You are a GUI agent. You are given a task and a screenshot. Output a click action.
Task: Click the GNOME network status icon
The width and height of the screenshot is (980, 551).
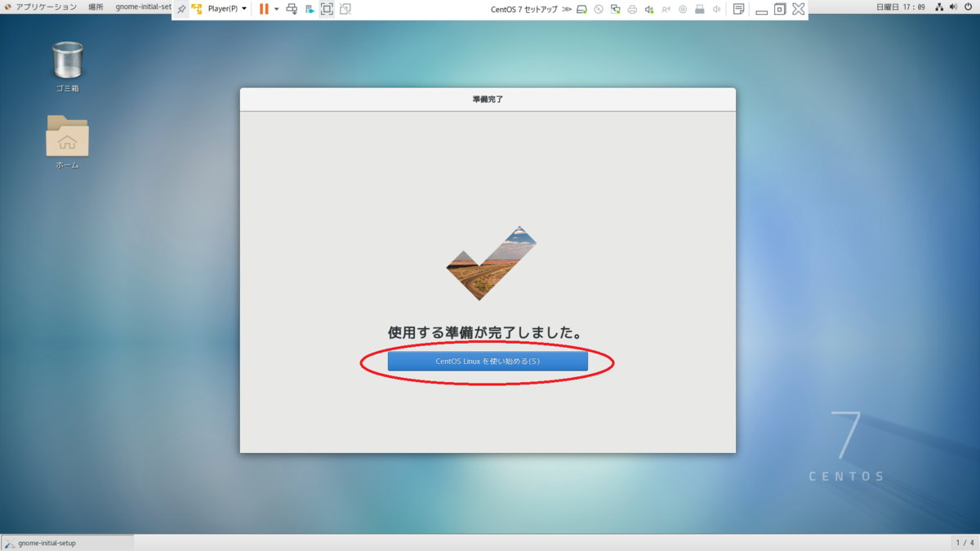pyautogui.click(x=938, y=7)
